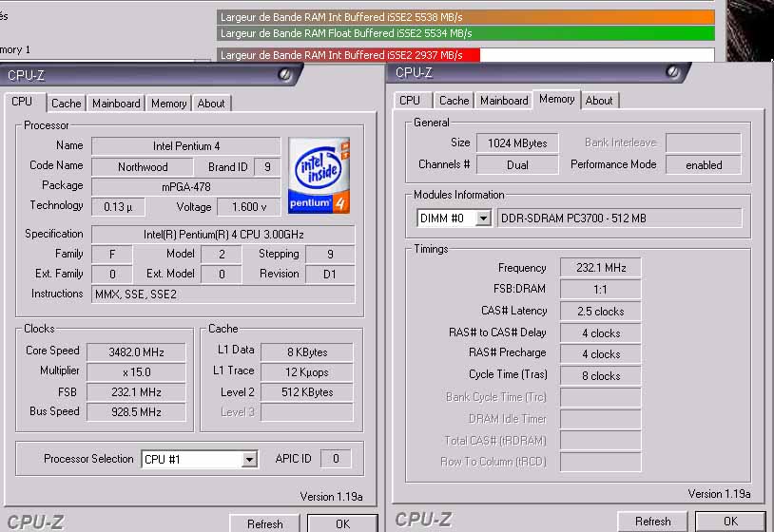Click the Code Name field Northwood
This screenshot has width=774, height=532.
click(x=143, y=166)
